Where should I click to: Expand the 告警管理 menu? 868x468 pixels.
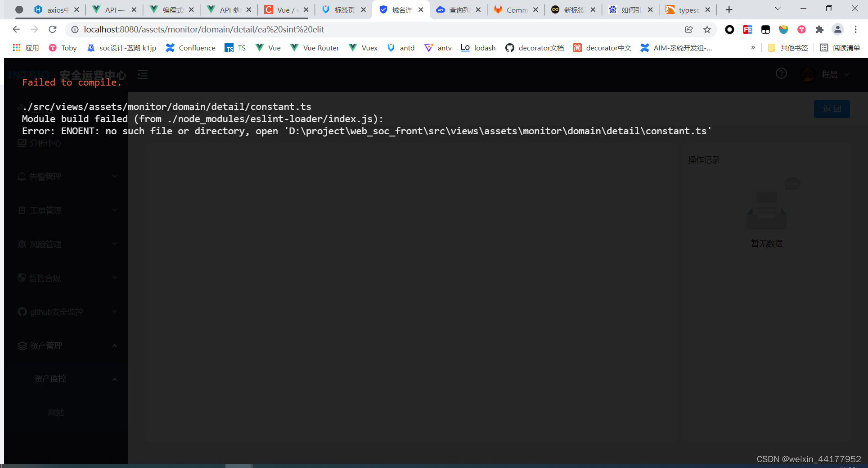66,177
